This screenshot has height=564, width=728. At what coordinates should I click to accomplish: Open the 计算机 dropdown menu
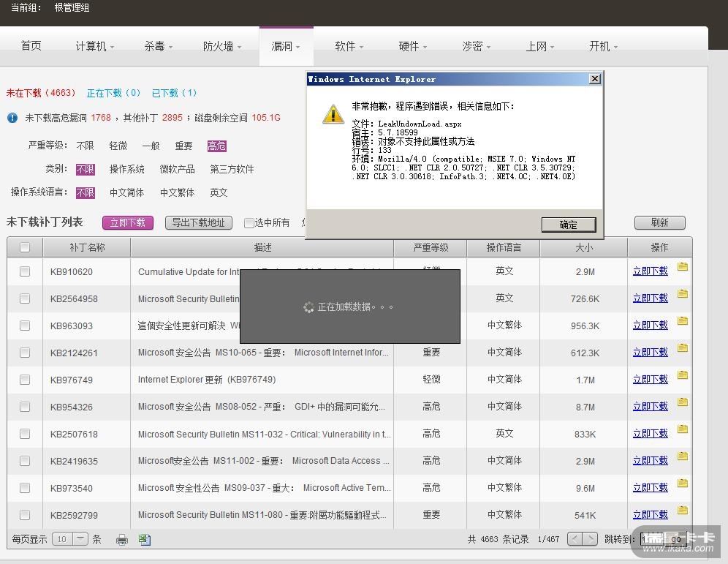pyautogui.click(x=95, y=46)
